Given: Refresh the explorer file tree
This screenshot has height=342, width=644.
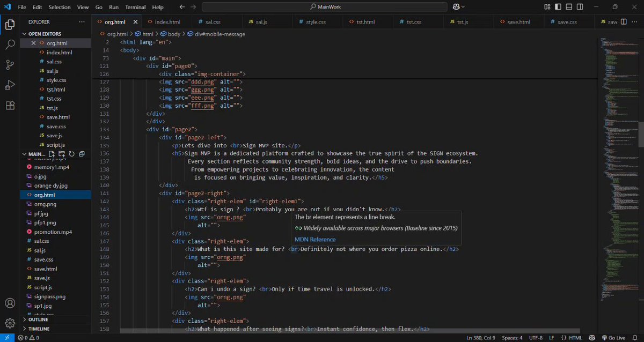Looking at the screenshot, I should tap(71, 154).
